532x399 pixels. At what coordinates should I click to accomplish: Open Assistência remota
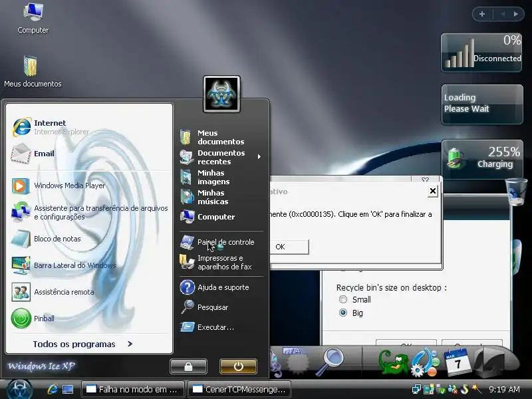coord(53,292)
